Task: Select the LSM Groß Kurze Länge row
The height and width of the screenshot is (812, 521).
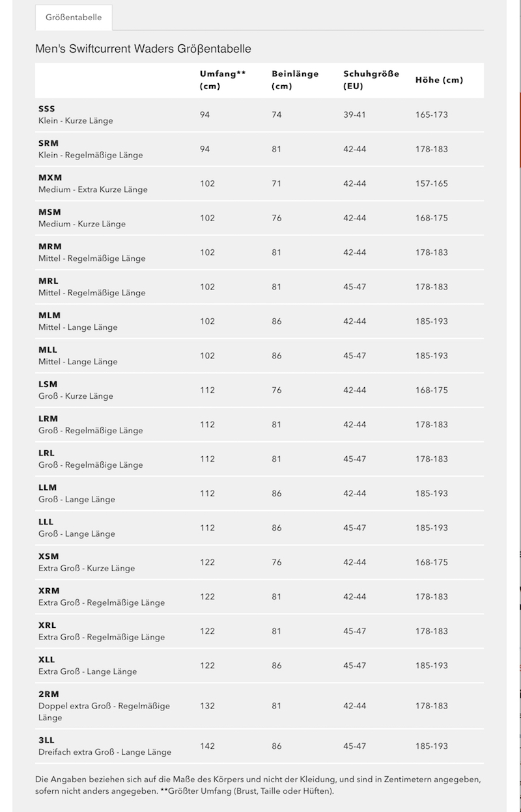Action: point(76,390)
